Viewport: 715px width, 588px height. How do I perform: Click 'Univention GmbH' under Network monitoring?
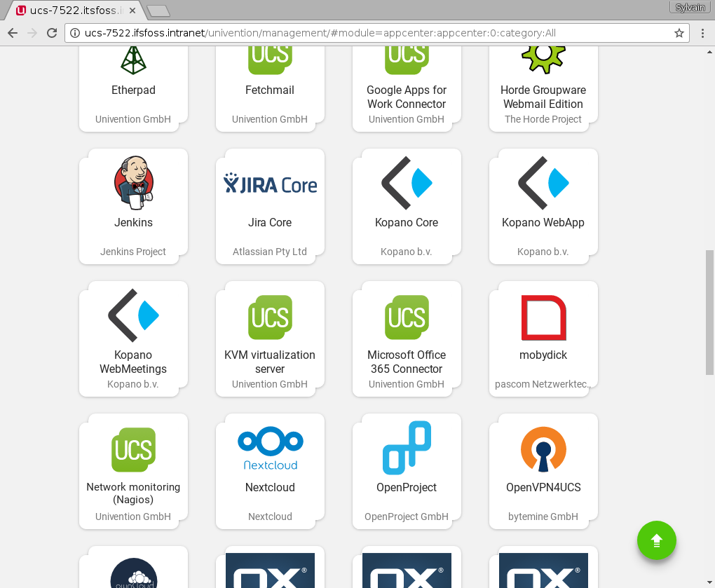[133, 517]
